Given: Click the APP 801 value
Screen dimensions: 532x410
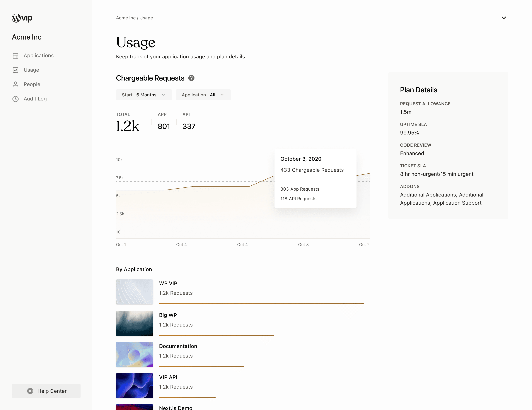Looking at the screenshot, I should (x=164, y=126).
